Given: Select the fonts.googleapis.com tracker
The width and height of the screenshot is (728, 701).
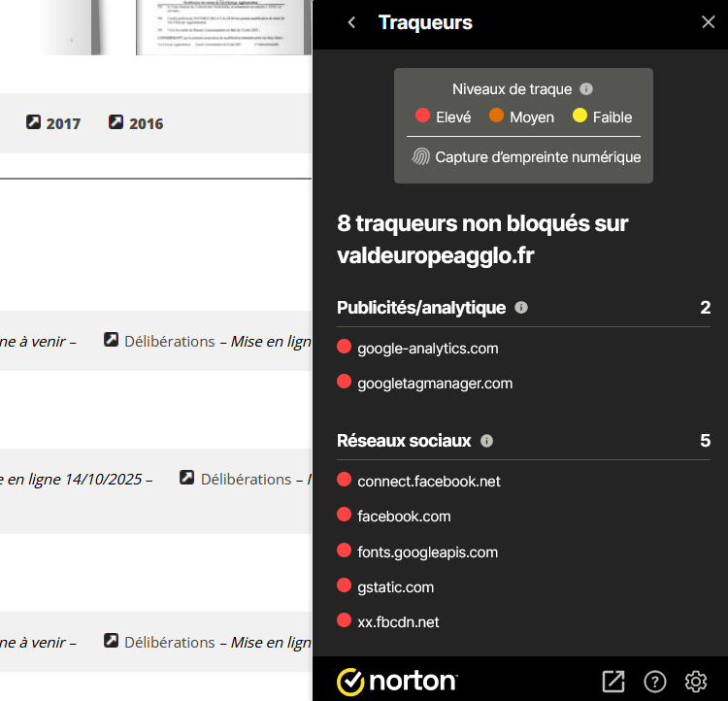Looking at the screenshot, I should 427,552.
